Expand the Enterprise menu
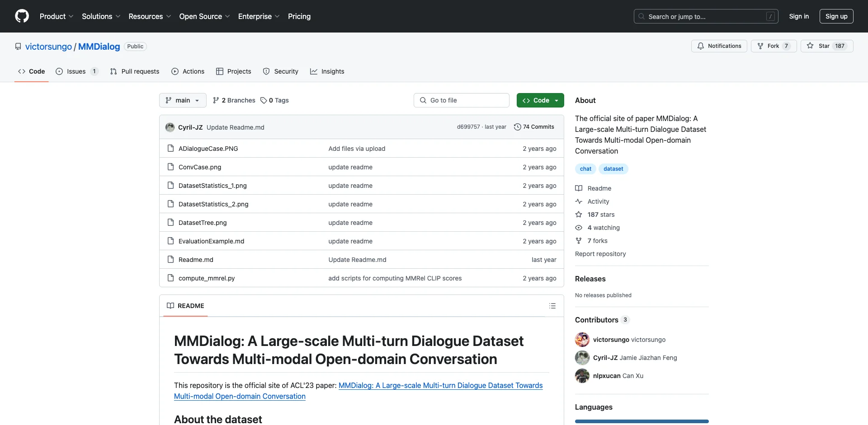This screenshot has width=868, height=425. tap(259, 16)
